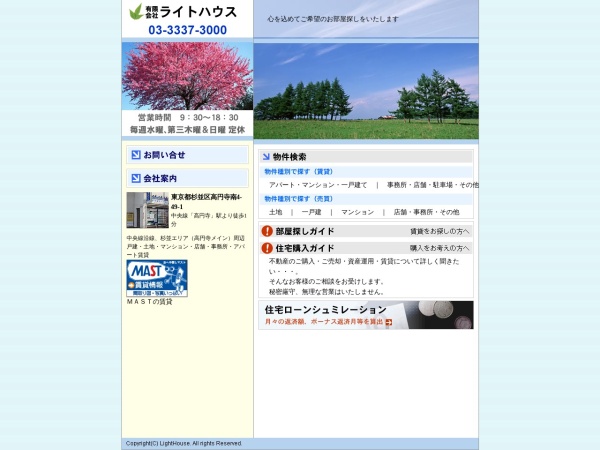Click the arrow icon beside 会社案内
The image size is (600, 450).
pyautogui.click(x=136, y=178)
